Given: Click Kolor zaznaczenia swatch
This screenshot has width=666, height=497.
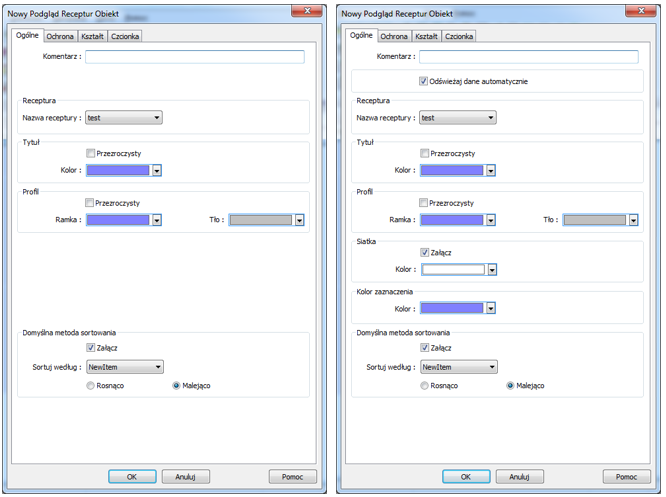Looking at the screenshot, I should (x=452, y=308).
